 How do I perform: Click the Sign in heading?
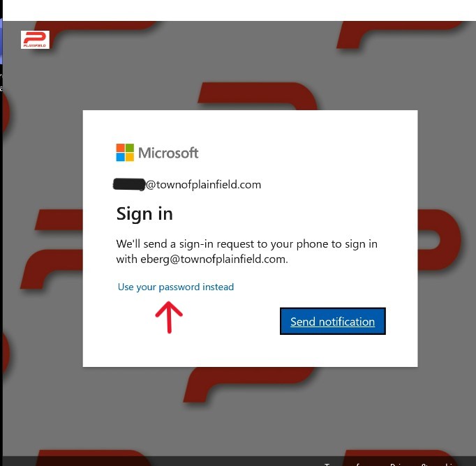coord(144,214)
